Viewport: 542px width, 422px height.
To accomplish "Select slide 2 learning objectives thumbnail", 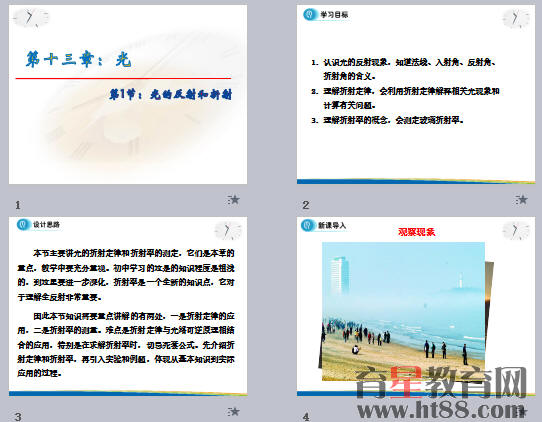I will [416, 94].
